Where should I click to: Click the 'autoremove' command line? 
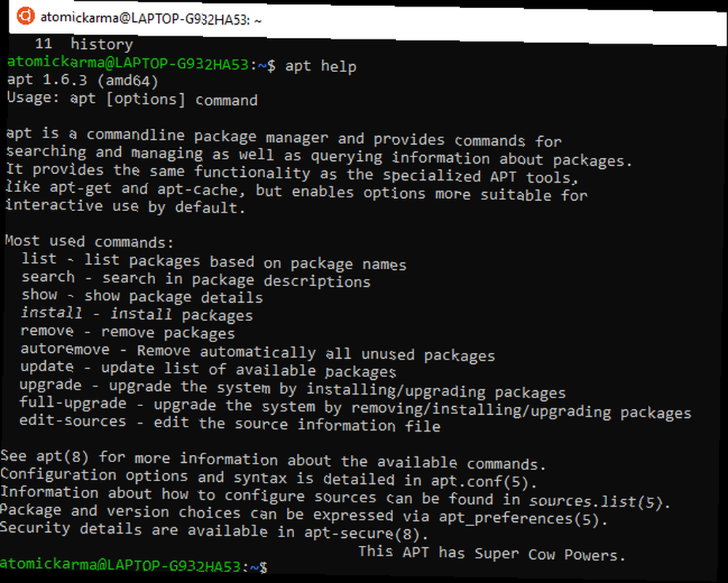258,352
